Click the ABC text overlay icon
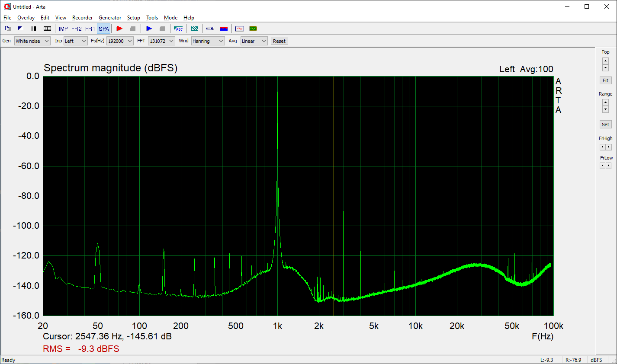The height and width of the screenshot is (364, 617). point(178,29)
